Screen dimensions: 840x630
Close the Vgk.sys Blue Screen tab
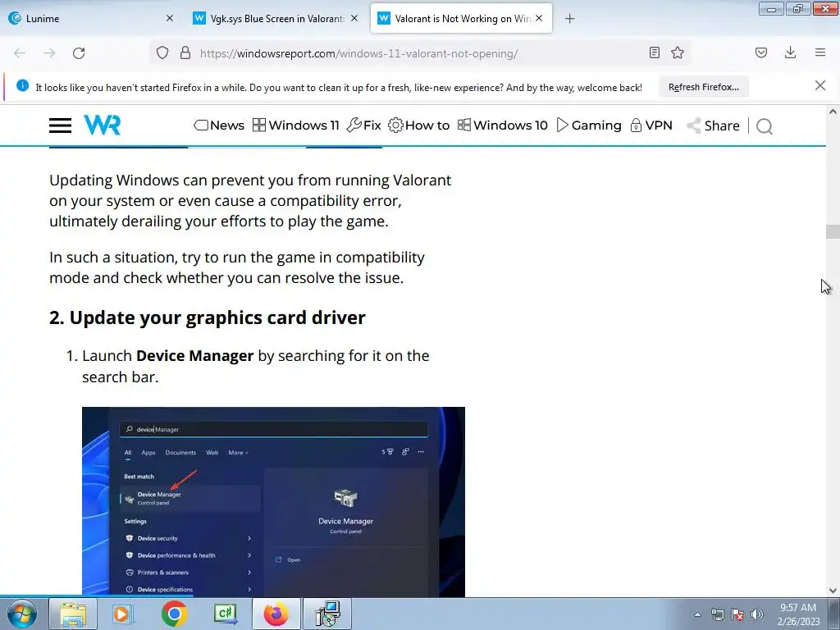tap(354, 18)
